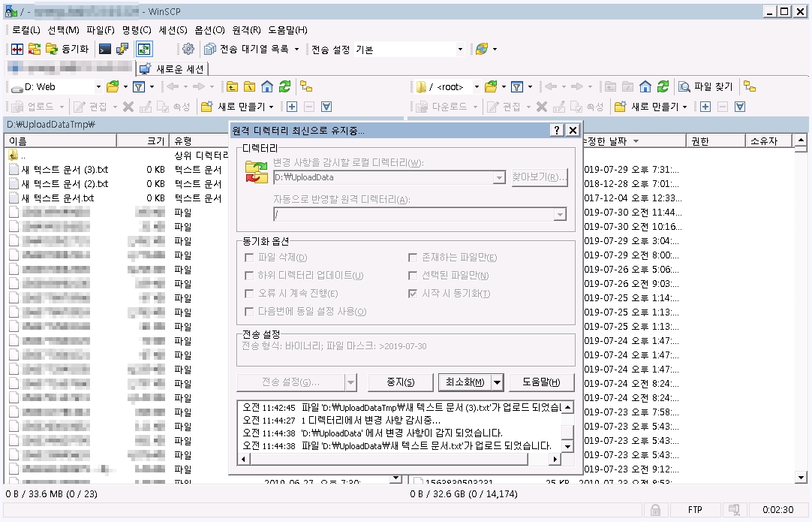This screenshot has width=812, height=522.
Task: Click the 전송 대기열 목록 queue icon
Action: click(209, 50)
